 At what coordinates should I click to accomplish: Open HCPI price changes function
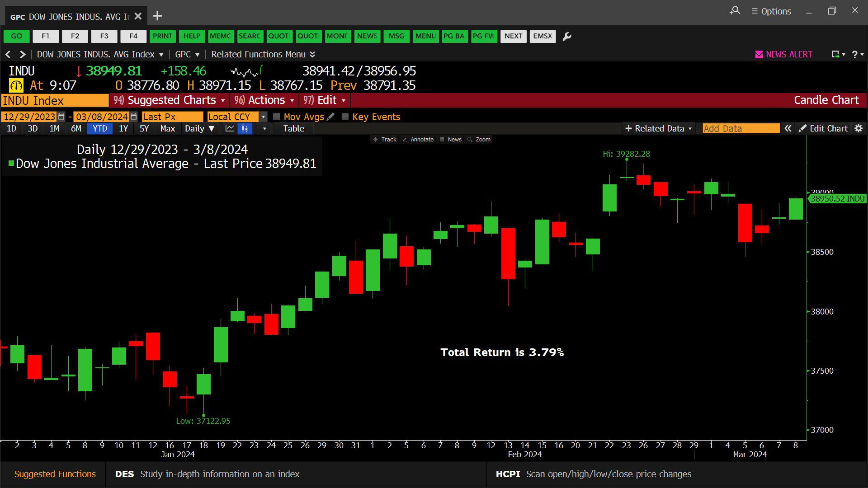(x=594, y=474)
